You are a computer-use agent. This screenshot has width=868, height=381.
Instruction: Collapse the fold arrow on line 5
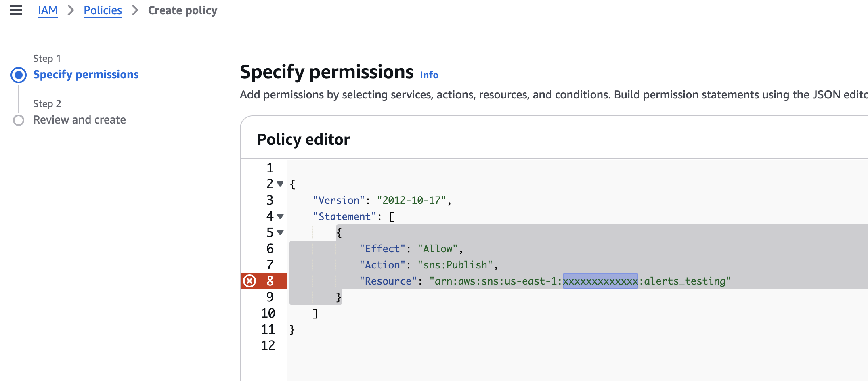(x=280, y=232)
